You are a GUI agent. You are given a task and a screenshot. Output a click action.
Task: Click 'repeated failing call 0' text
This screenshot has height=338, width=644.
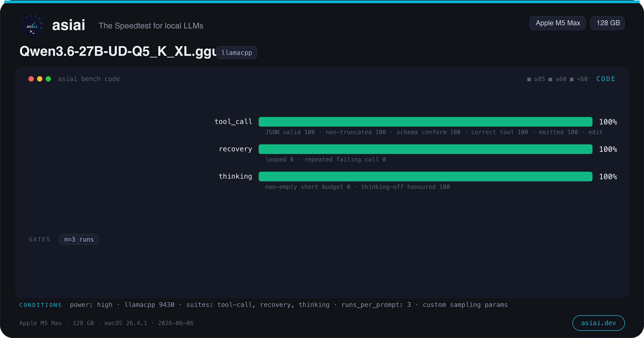(345, 160)
